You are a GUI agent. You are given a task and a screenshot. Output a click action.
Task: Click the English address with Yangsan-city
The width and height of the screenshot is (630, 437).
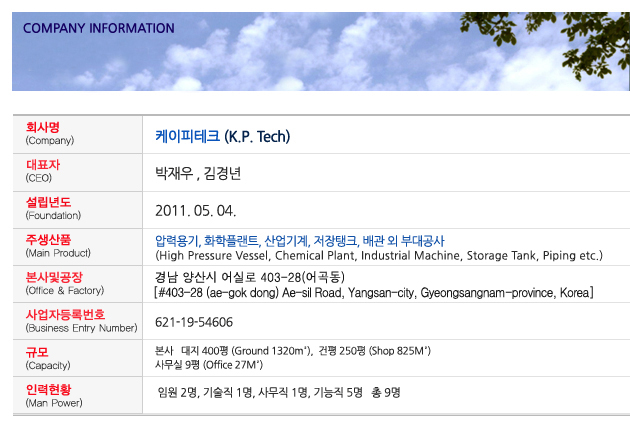point(374,293)
